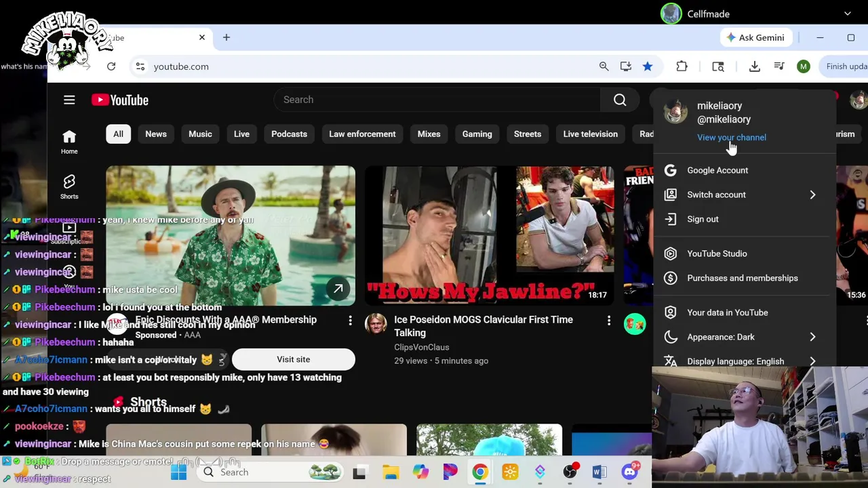
Task: Open Shorts from the left sidebar
Action: tap(69, 186)
